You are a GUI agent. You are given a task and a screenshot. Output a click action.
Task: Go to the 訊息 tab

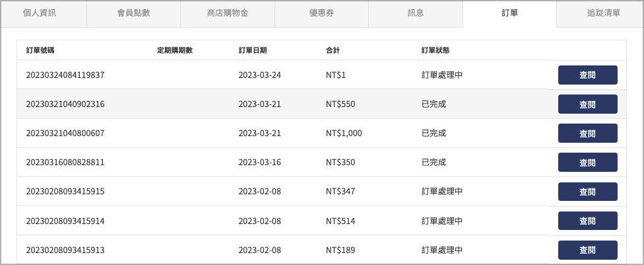tap(416, 13)
